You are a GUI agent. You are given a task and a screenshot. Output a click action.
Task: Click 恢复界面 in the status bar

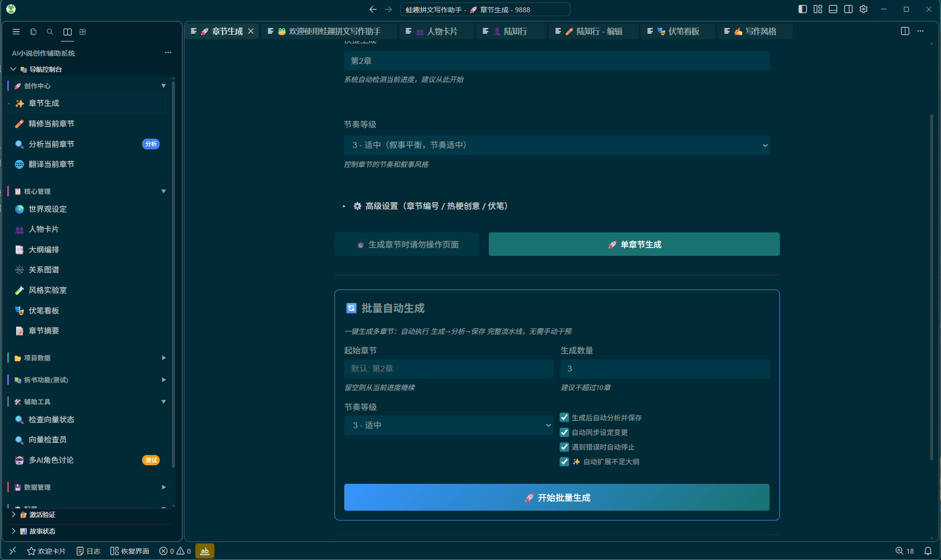130,551
